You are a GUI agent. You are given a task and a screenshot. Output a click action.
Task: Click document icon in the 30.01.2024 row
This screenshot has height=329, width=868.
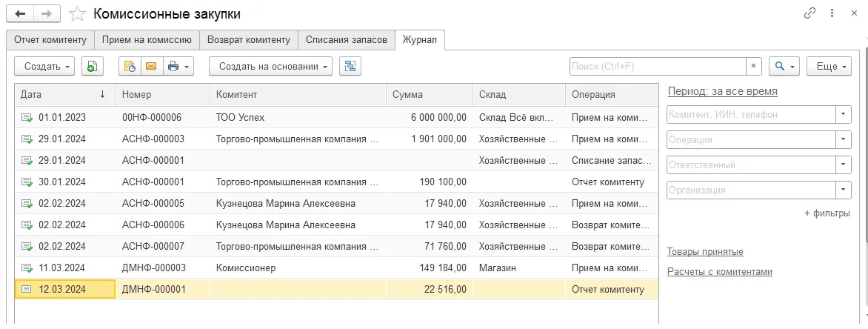click(x=27, y=182)
